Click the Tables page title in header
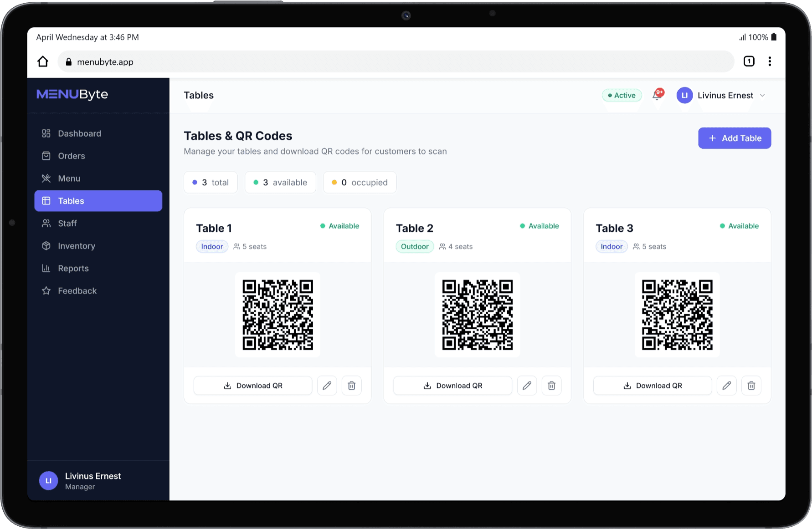812x529 pixels. (x=199, y=95)
